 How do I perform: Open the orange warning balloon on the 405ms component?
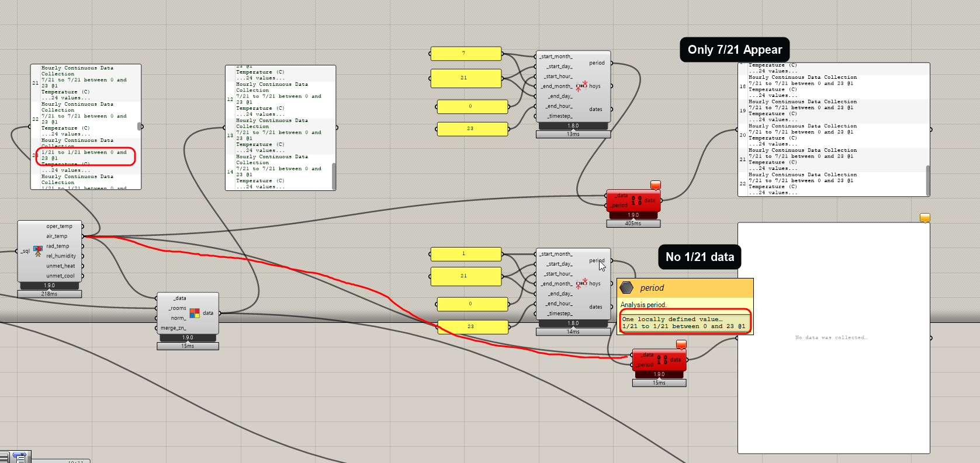(656, 185)
